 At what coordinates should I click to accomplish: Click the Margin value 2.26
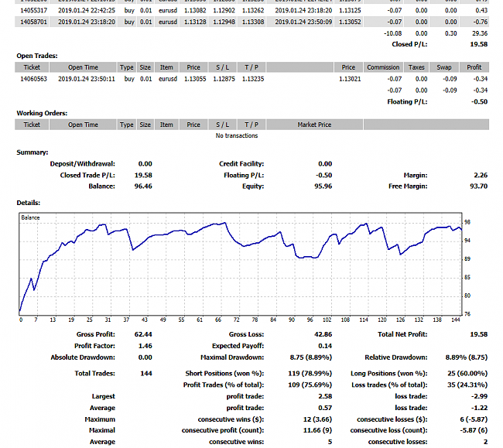pyautogui.click(x=481, y=175)
